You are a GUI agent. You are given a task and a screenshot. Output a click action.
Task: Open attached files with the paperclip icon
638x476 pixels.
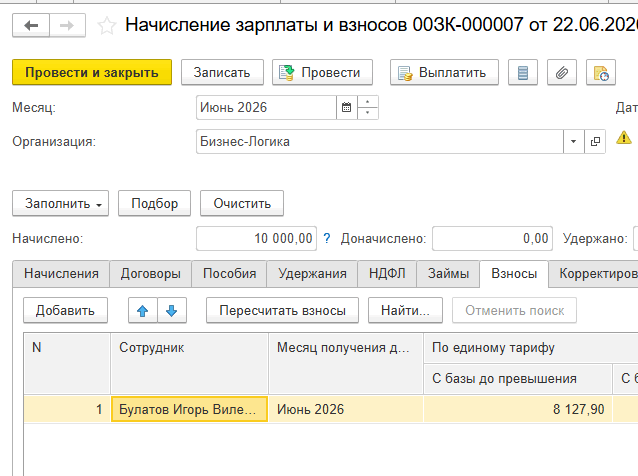[x=562, y=72]
